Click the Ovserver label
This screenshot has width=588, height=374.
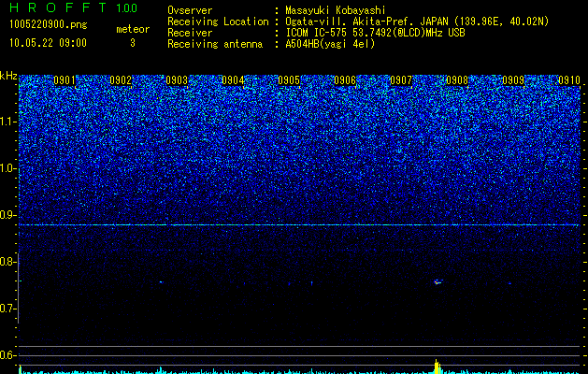190,10
